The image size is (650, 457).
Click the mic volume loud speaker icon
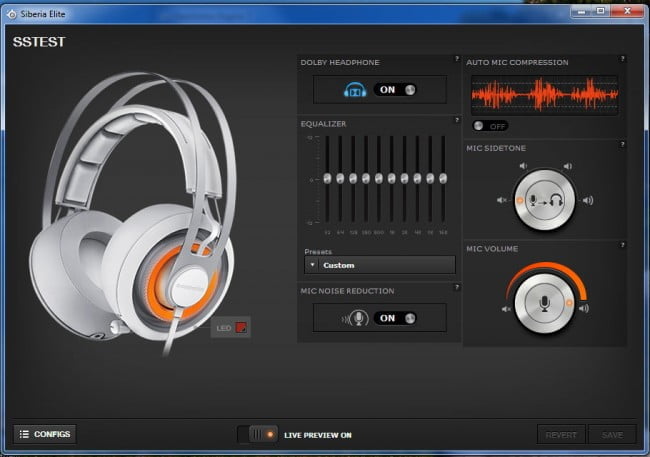[584, 309]
